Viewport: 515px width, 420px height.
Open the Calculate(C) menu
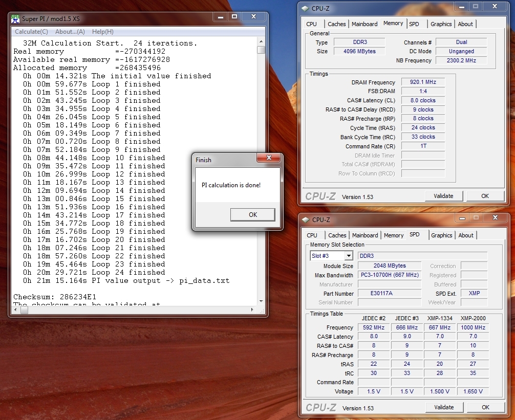coord(31,32)
